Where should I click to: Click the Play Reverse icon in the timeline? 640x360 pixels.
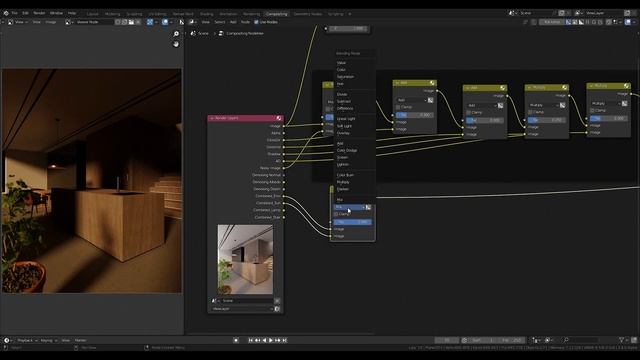click(x=264, y=340)
